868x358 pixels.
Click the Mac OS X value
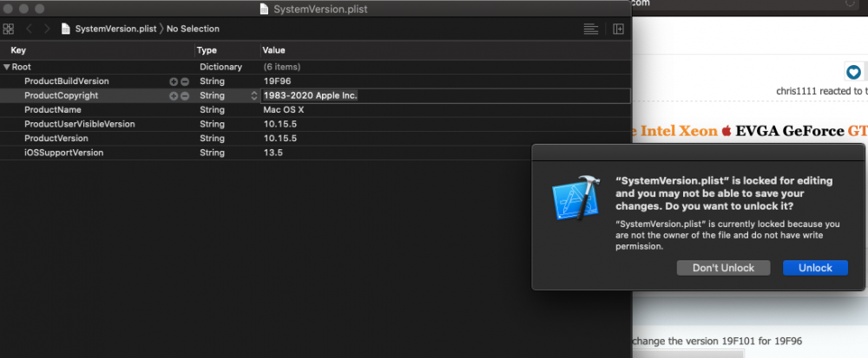click(x=284, y=110)
